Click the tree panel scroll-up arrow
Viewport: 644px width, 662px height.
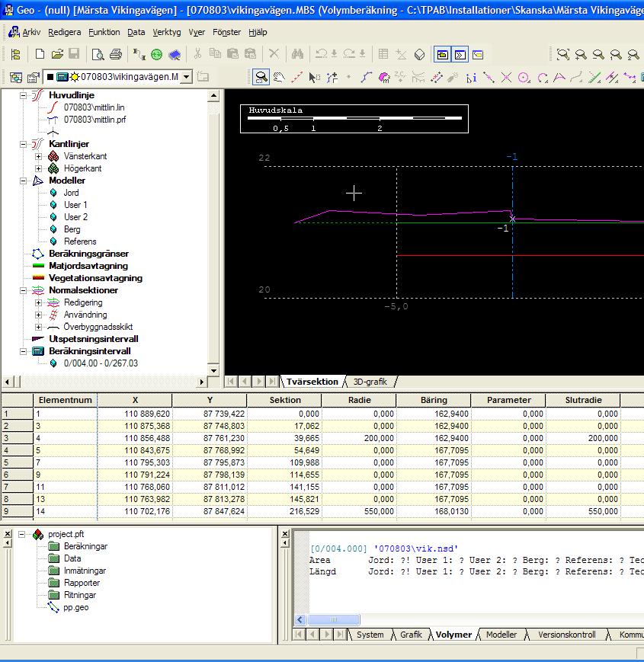click(x=213, y=96)
